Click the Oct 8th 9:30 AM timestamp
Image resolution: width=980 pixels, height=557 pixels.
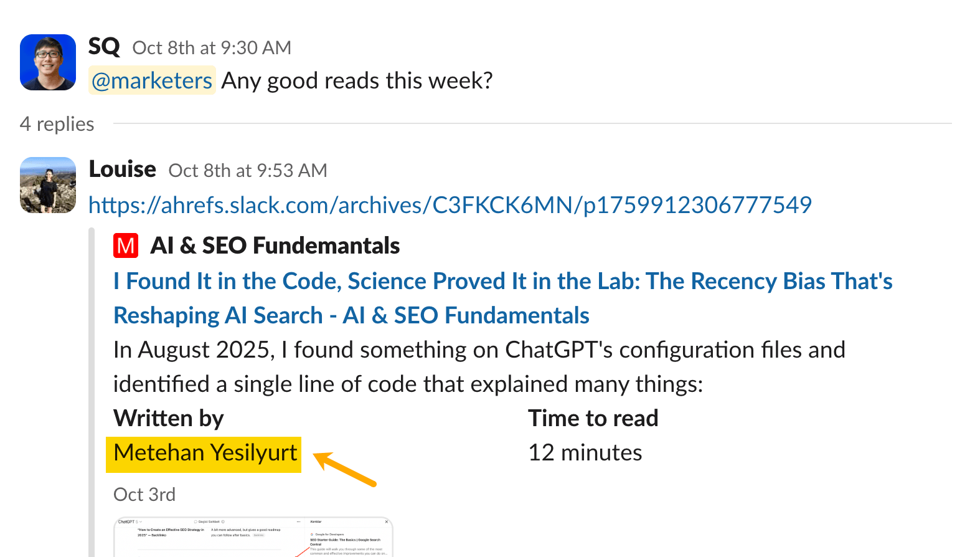[x=212, y=48]
